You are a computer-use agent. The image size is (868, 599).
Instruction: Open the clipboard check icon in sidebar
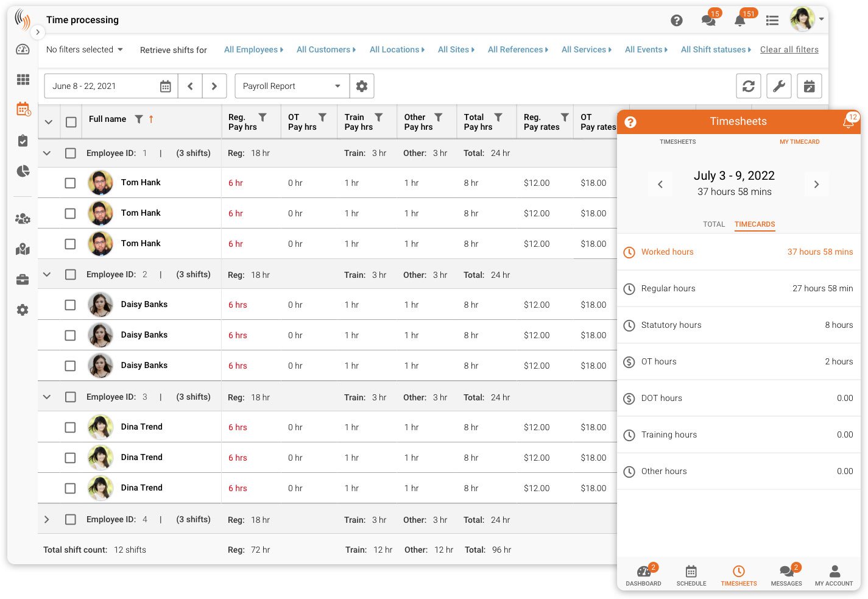(x=23, y=141)
